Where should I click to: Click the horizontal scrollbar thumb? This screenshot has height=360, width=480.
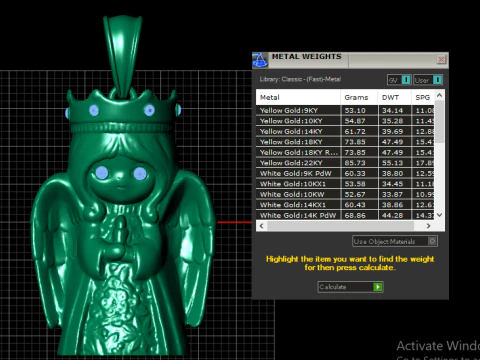pos(340,226)
